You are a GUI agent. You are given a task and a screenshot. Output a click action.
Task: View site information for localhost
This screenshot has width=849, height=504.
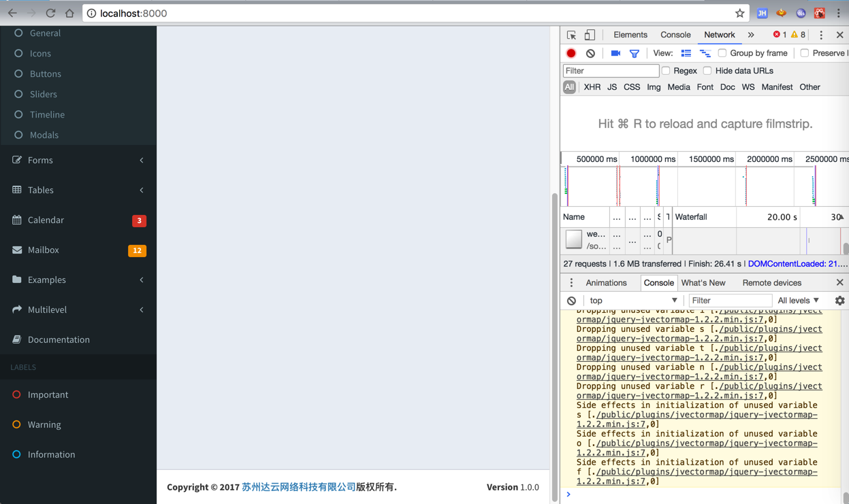pyautogui.click(x=91, y=13)
